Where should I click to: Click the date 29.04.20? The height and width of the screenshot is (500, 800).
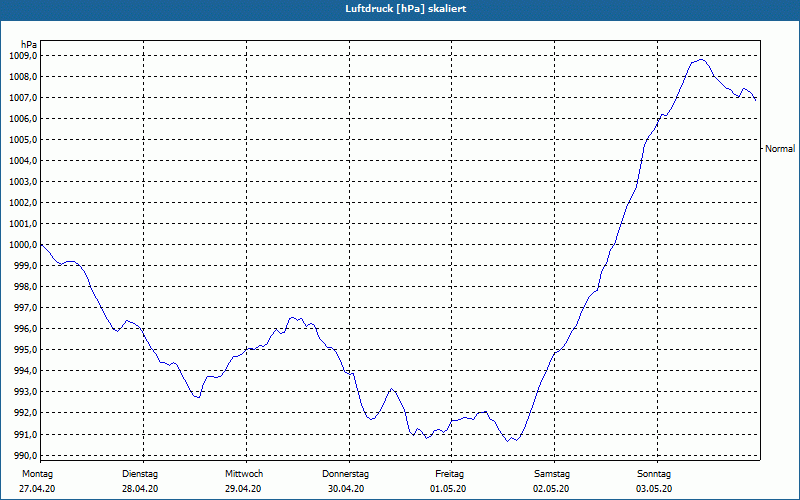pyautogui.click(x=243, y=489)
